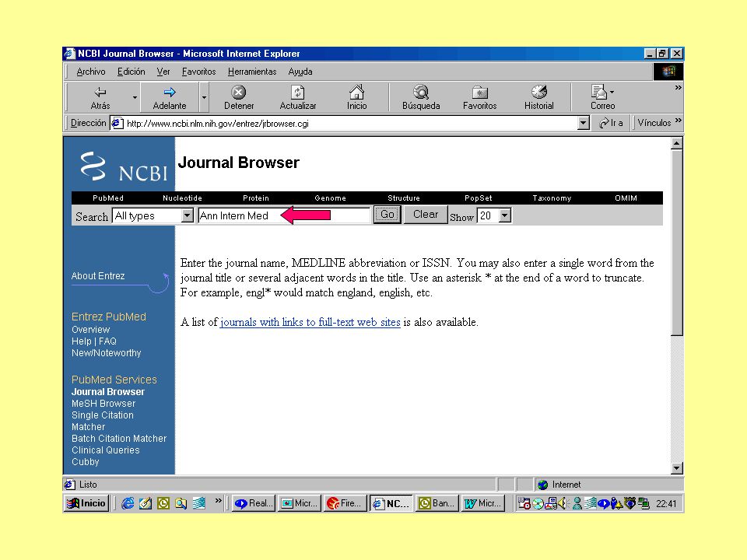Viewport: 747px width, 560px height.
Task: Click the Windows Inicio start button
Action: tap(86, 503)
